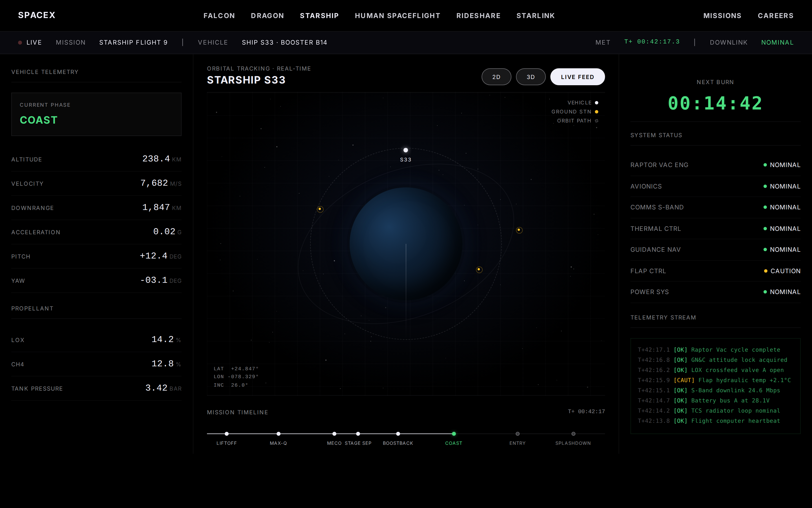The width and height of the screenshot is (812, 508).
Task: Switch tracking view to 2D
Action: point(496,77)
